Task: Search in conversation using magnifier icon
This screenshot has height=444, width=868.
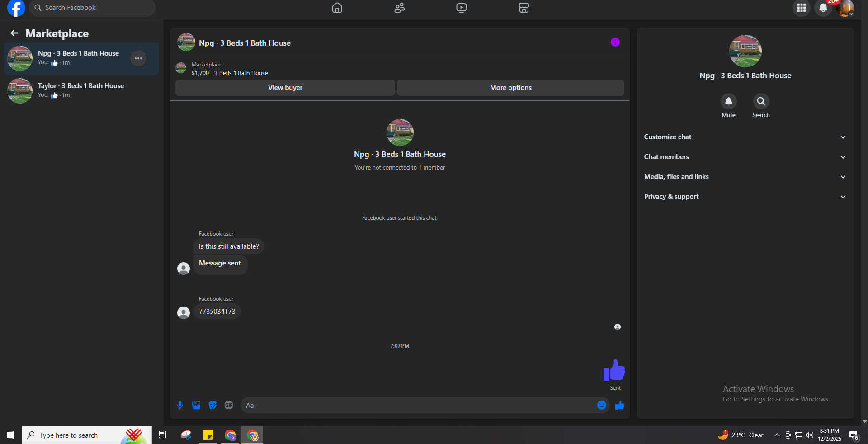Action: click(x=761, y=101)
